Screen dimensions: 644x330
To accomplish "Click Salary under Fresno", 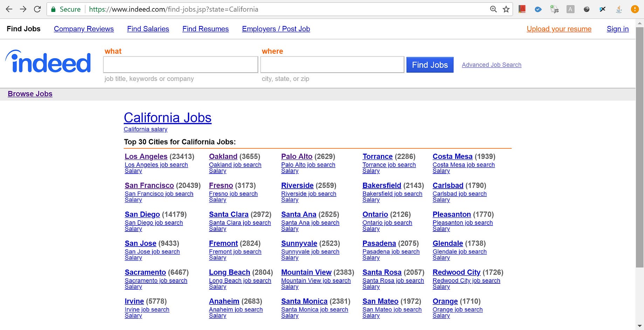I will 218,200.
